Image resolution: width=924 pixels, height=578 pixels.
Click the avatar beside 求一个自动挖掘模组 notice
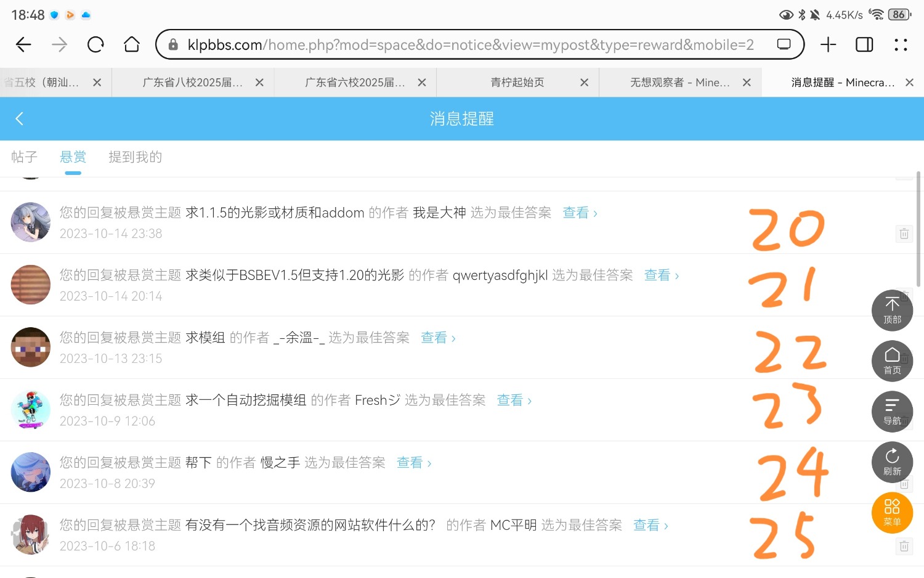(31, 410)
